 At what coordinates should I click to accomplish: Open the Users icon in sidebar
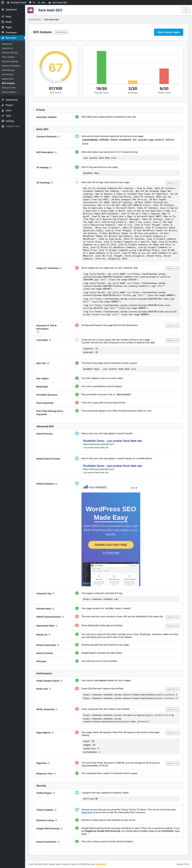(x=3, y=110)
